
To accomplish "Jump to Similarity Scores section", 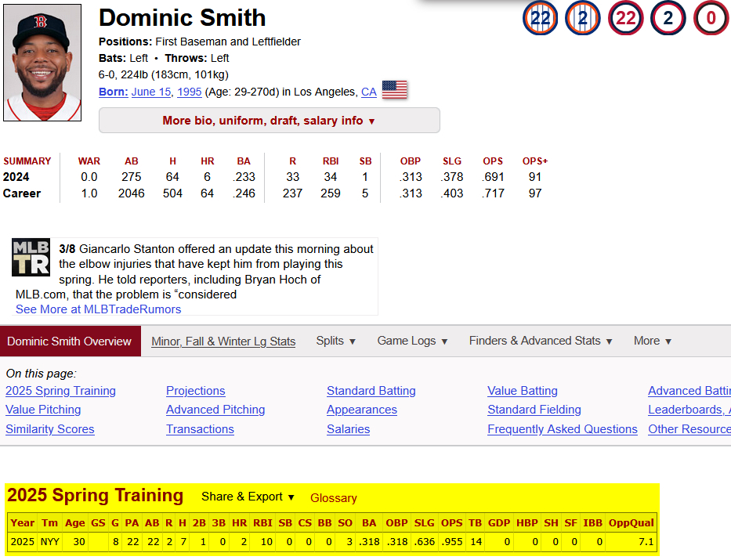I will pos(50,429).
